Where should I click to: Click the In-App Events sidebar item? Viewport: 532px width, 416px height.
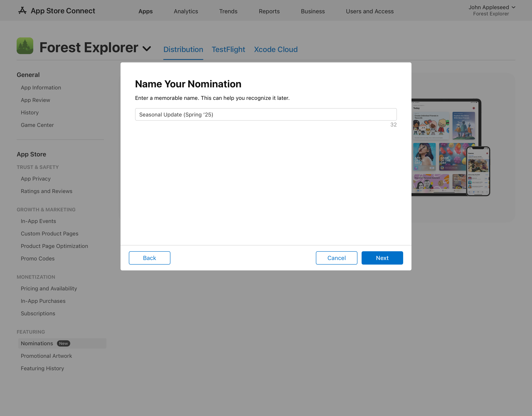pos(38,221)
